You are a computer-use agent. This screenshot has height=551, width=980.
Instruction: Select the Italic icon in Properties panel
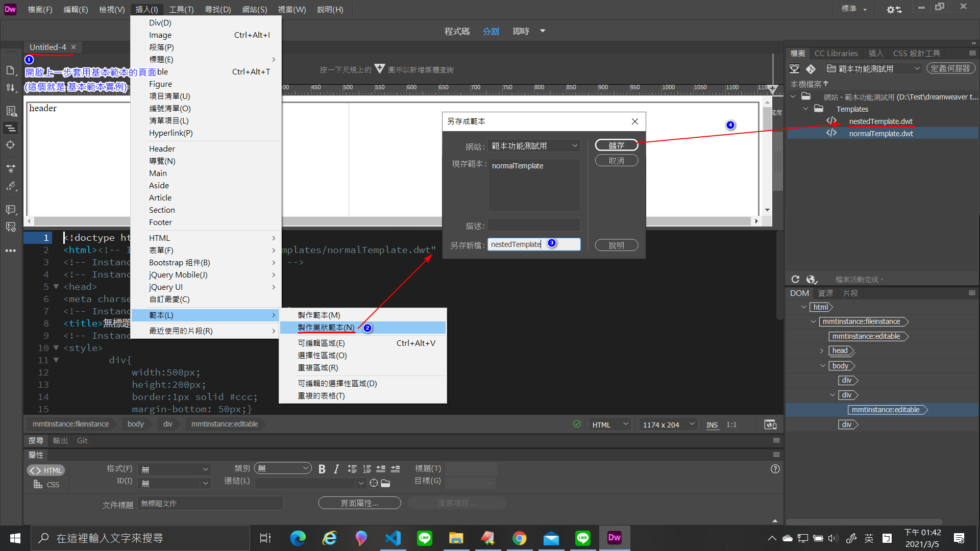pos(336,468)
